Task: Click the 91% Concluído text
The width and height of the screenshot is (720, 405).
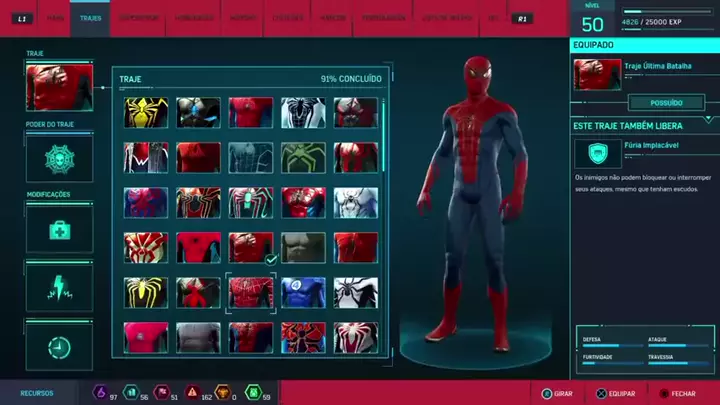Action: click(351, 79)
